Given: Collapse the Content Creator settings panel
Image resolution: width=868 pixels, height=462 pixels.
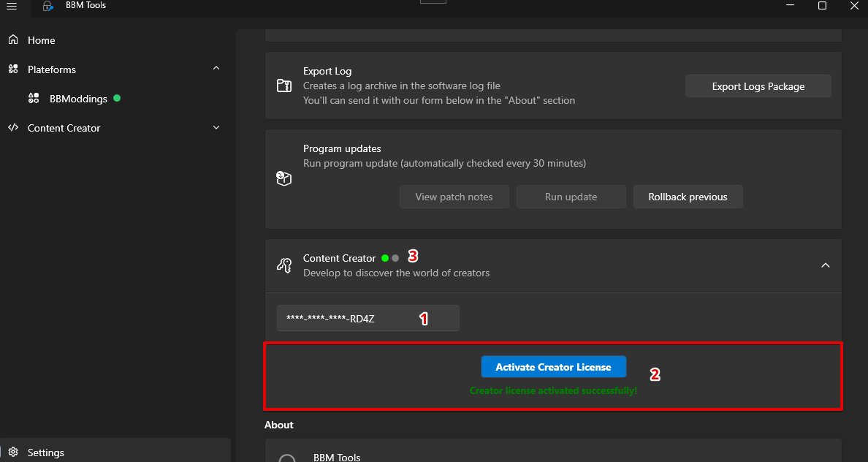Looking at the screenshot, I should [x=826, y=265].
